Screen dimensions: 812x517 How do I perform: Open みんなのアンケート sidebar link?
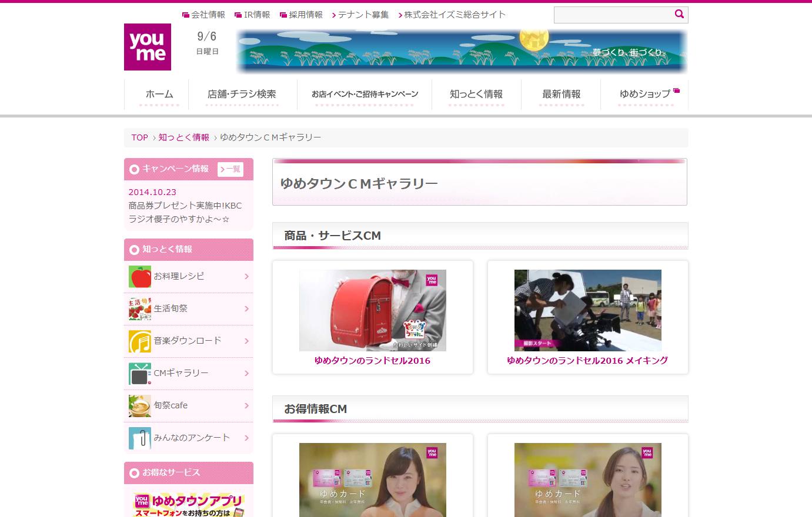tap(192, 438)
